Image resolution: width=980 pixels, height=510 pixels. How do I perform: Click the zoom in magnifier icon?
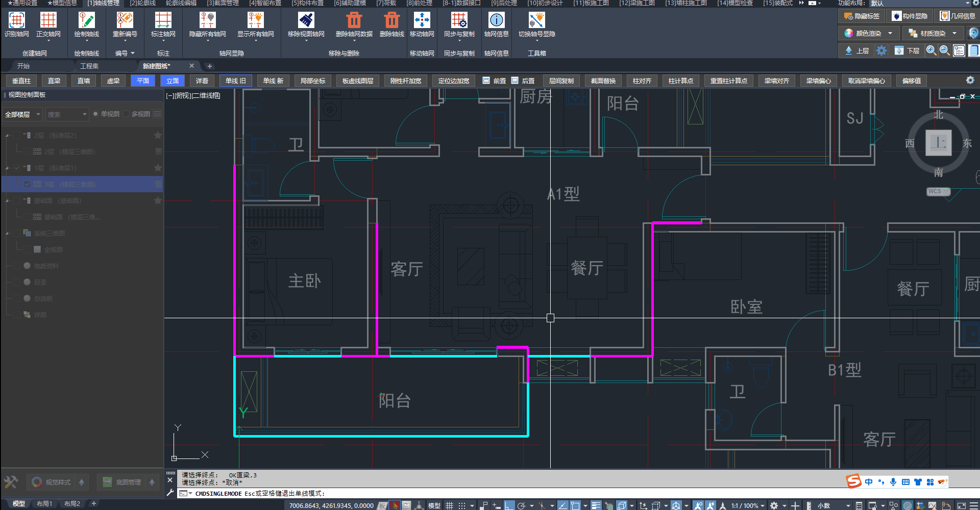[931, 50]
